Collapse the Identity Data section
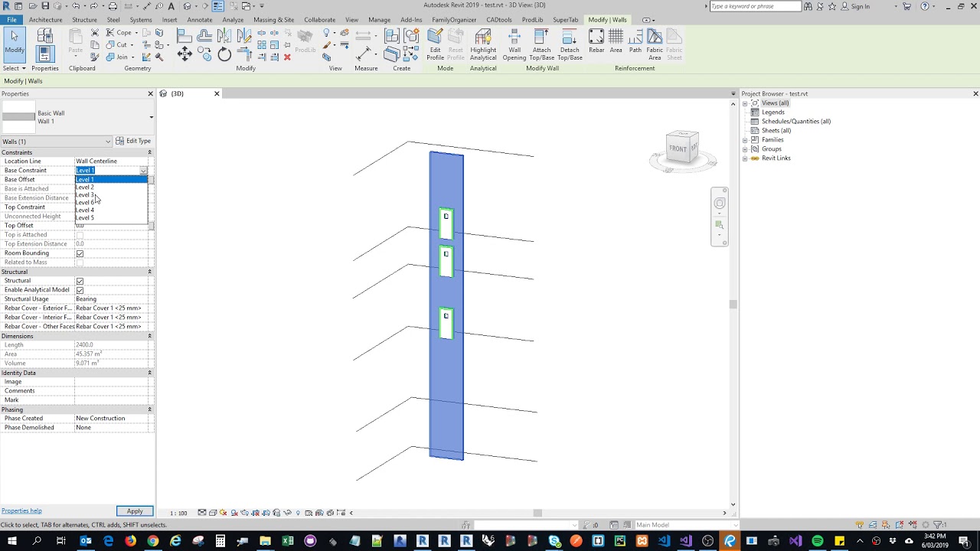980x551 pixels. [149, 373]
